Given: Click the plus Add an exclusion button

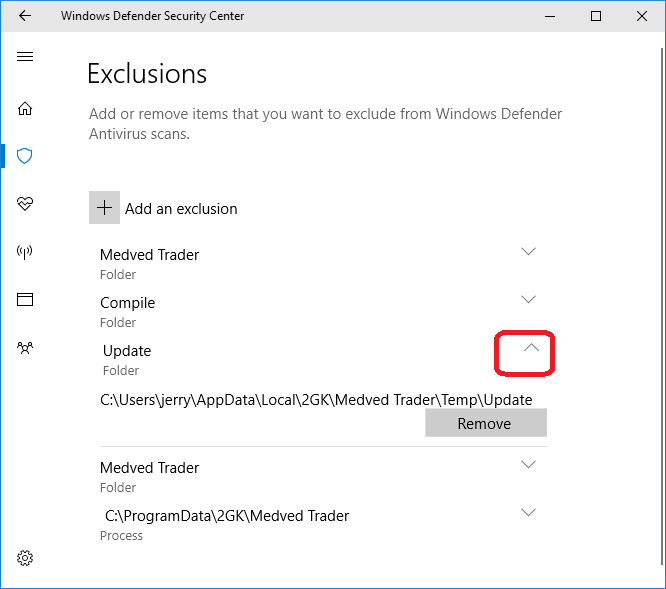Looking at the screenshot, I should pos(104,208).
